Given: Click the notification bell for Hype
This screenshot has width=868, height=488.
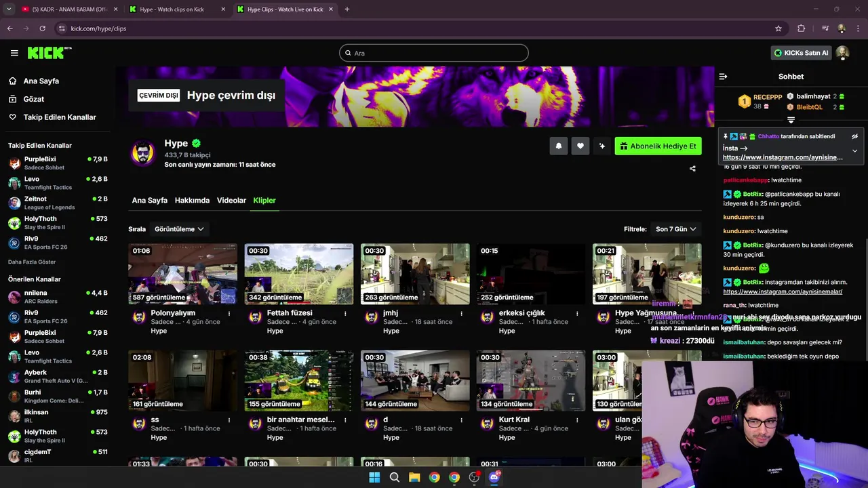Looking at the screenshot, I should coord(559,146).
